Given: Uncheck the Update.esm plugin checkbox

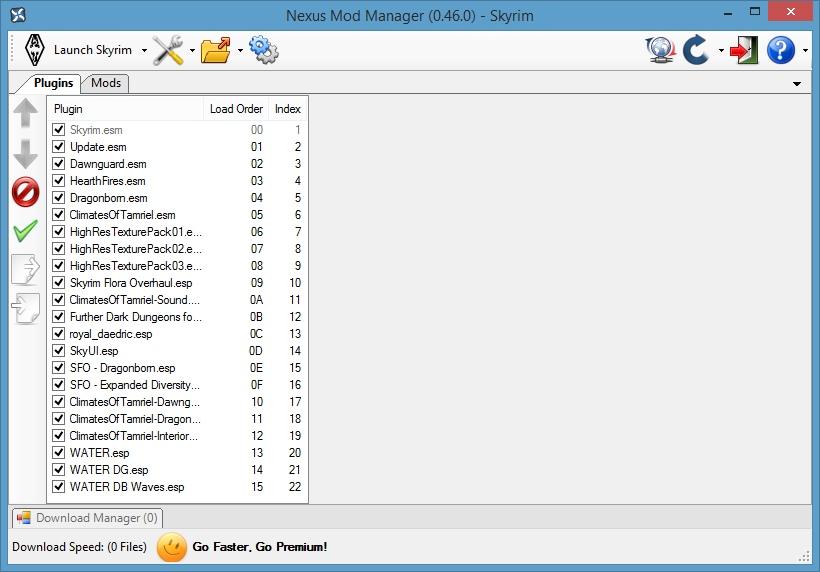Looking at the screenshot, I should (59, 146).
